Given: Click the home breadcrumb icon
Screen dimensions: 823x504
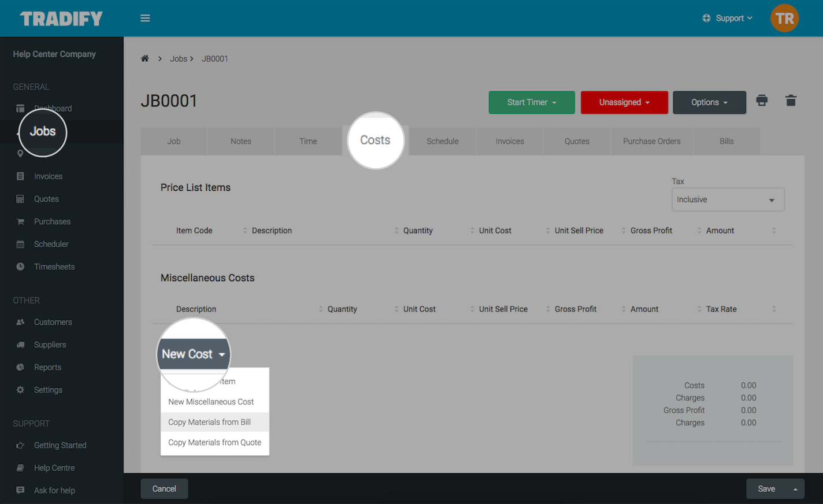Looking at the screenshot, I should pyautogui.click(x=145, y=58).
